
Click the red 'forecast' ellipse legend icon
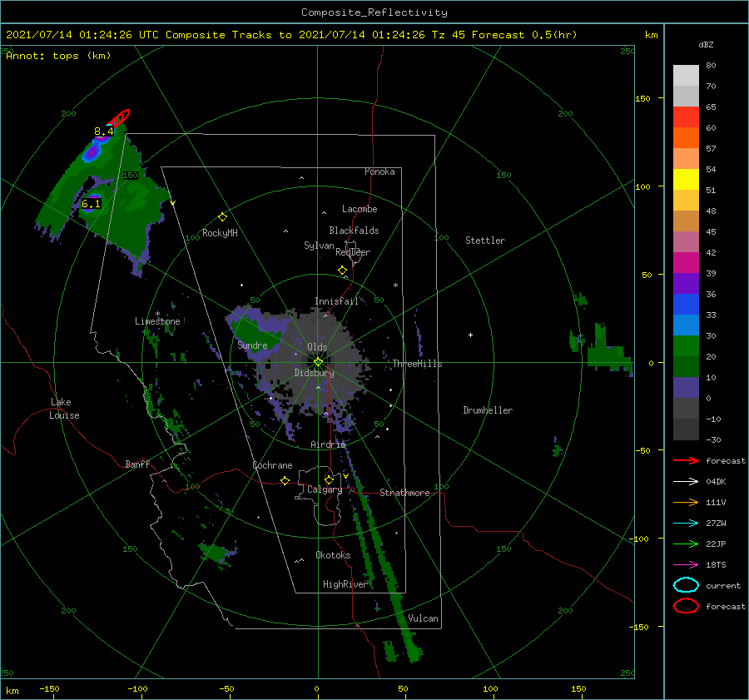coord(686,606)
